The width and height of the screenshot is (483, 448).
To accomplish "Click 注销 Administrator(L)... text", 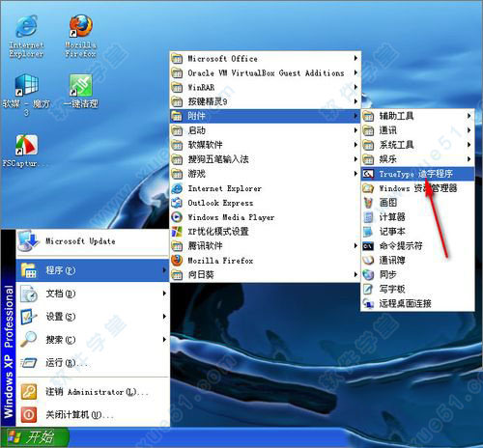I will point(97,392).
